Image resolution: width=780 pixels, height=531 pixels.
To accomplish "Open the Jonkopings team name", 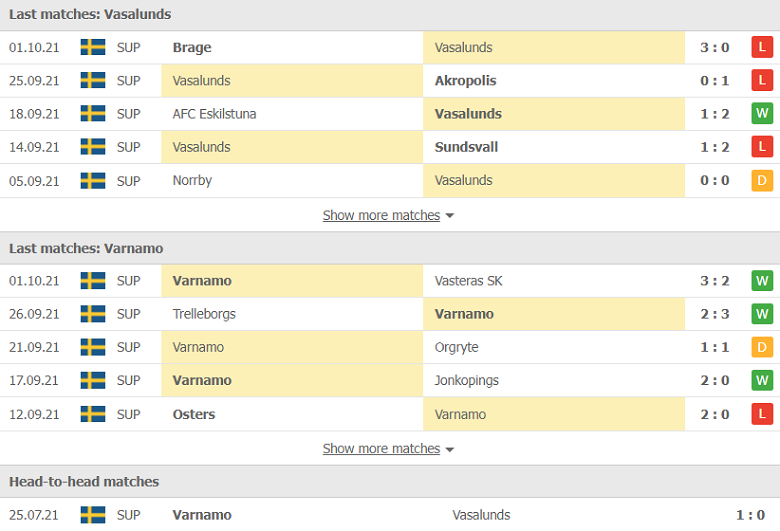I will click(466, 381).
